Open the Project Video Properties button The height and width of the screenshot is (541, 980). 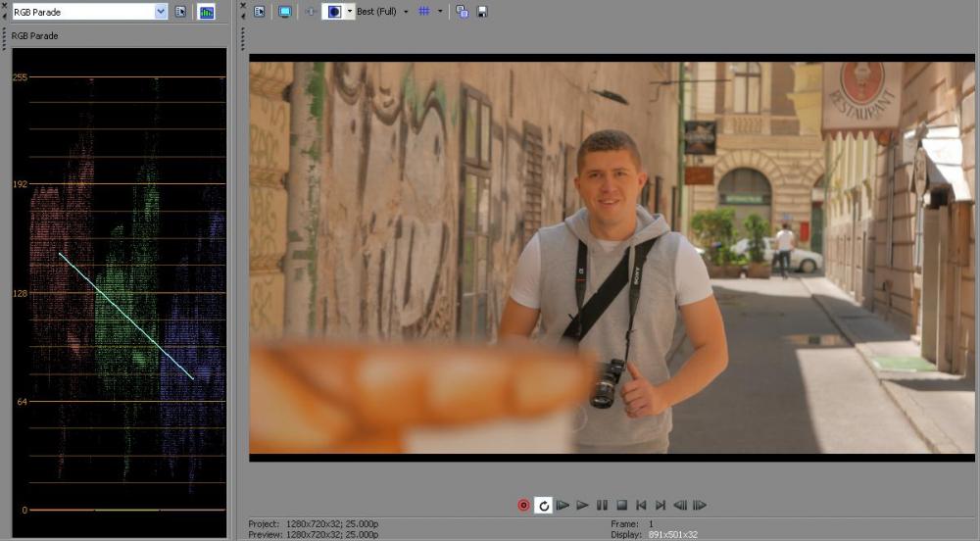[260, 12]
